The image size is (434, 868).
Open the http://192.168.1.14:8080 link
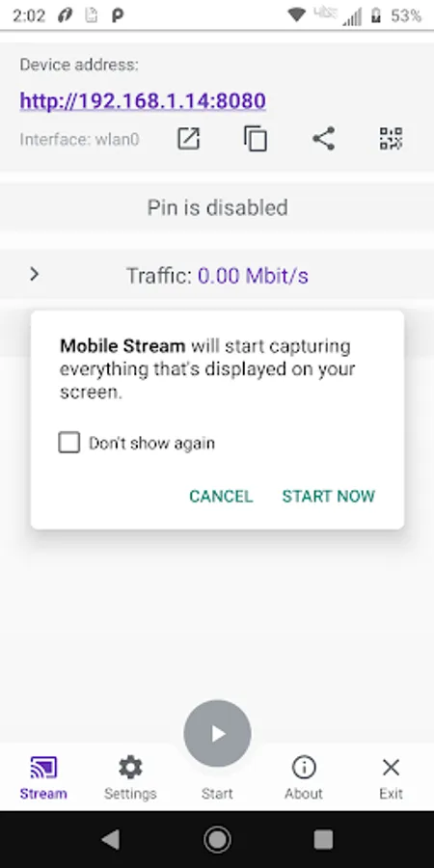point(143,100)
